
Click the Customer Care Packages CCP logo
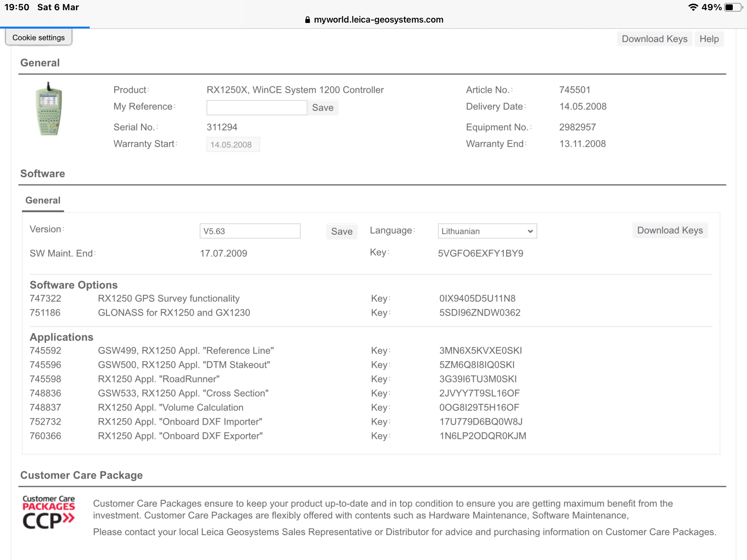[x=49, y=512]
